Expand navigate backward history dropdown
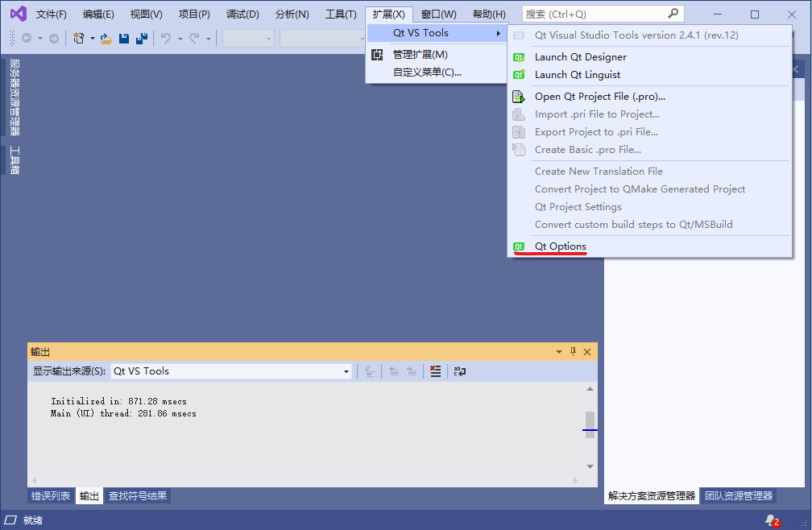The width and height of the screenshot is (812, 530). [x=40, y=39]
